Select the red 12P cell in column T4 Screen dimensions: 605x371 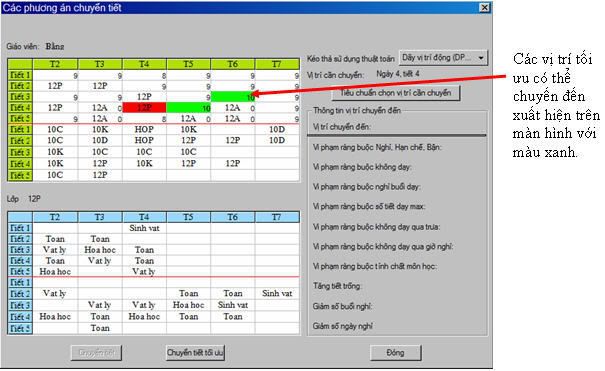144,108
